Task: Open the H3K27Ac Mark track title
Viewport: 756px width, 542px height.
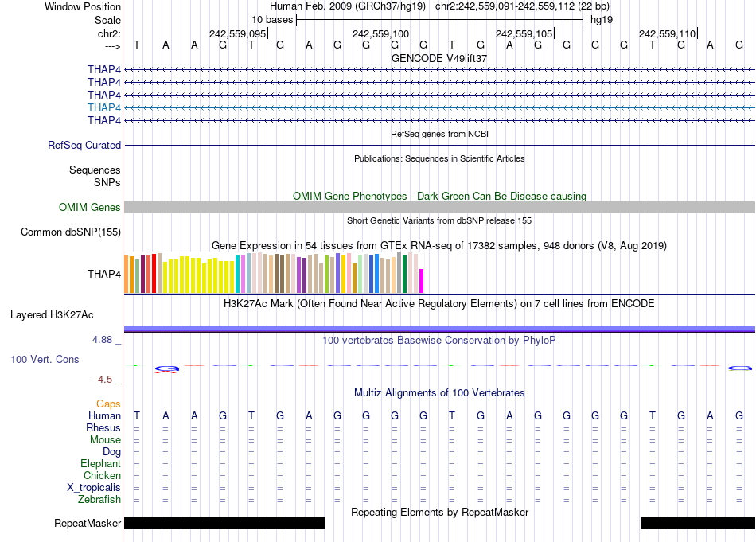Action: pyautogui.click(x=439, y=304)
